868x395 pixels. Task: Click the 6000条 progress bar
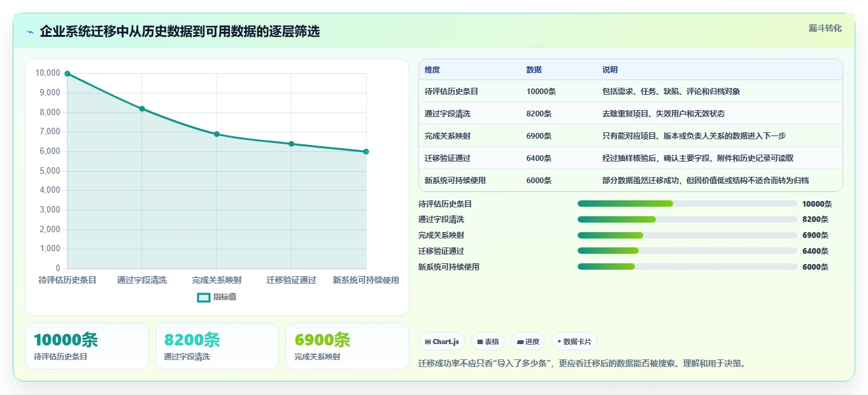(x=687, y=267)
